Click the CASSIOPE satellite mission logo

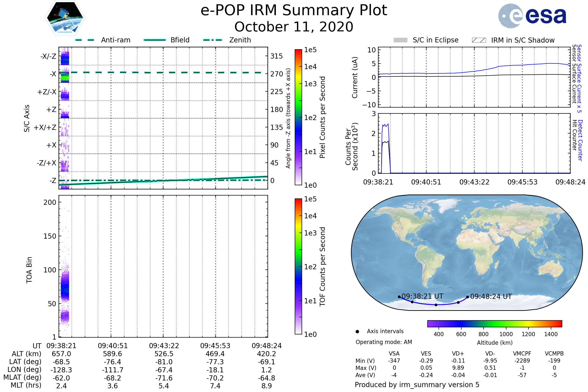pos(65,18)
